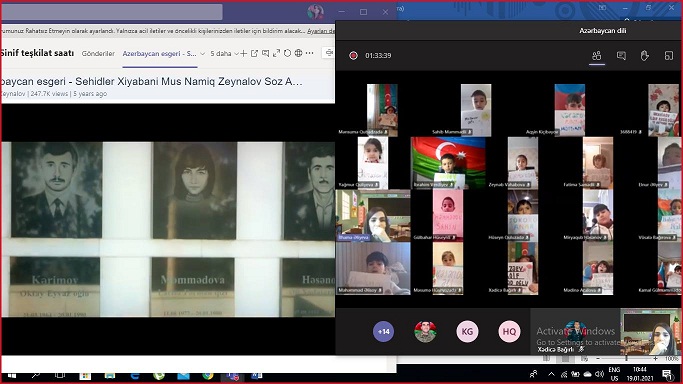Open OneDrive cloud tray icon
The width and height of the screenshot is (683, 384).
[x=588, y=374]
